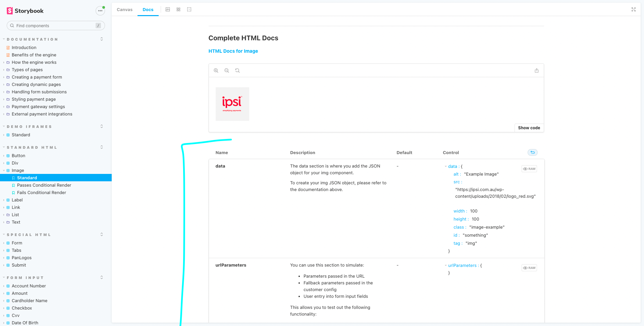Expand the Cardholder Name component
644x326 pixels.
(x=30, y=301)
